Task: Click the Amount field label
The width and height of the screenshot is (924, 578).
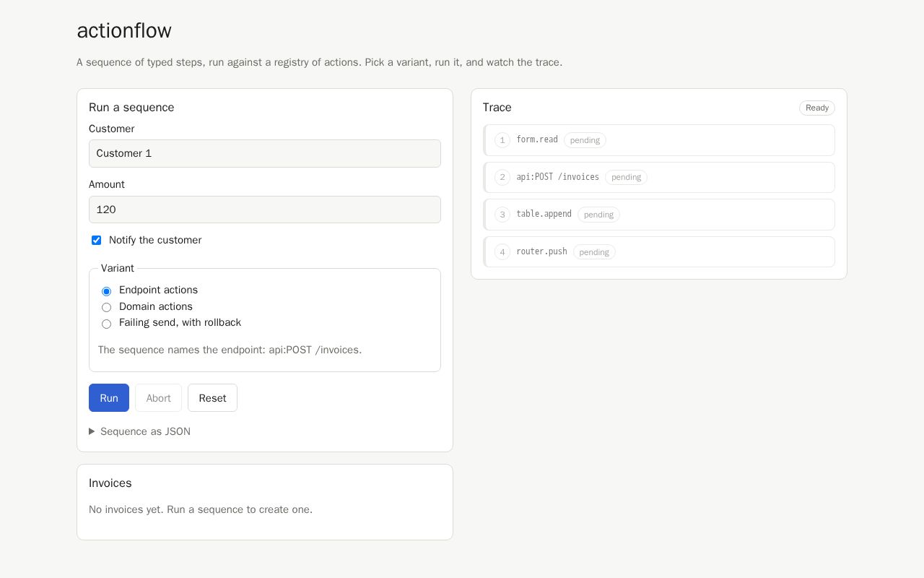Action: pyautogui.click(x=107, y=184)
